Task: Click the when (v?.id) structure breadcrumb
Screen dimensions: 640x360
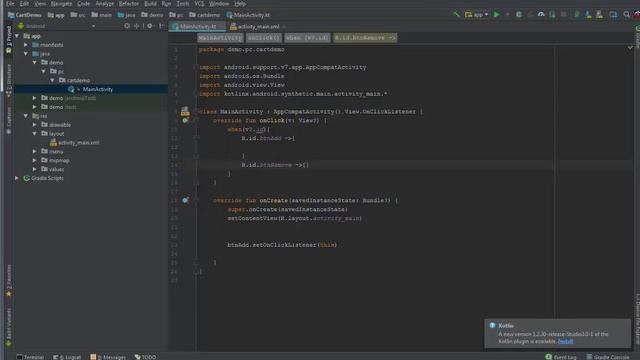Action: [307, 38]
